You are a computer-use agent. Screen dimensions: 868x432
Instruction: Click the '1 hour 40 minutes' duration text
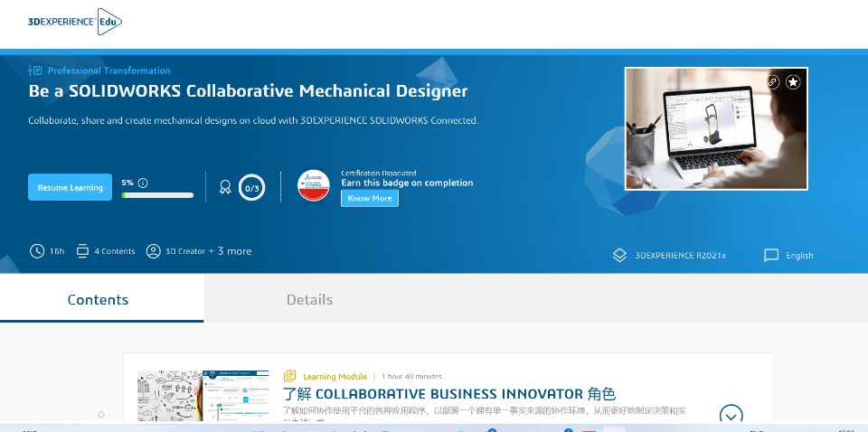[412, 377]
